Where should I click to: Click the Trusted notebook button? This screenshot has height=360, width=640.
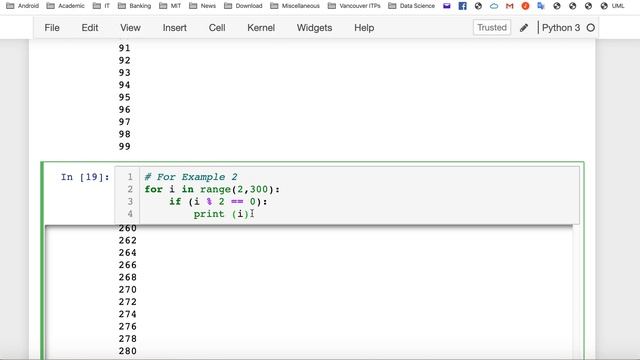pyautogui.click(x=492, y=27)
